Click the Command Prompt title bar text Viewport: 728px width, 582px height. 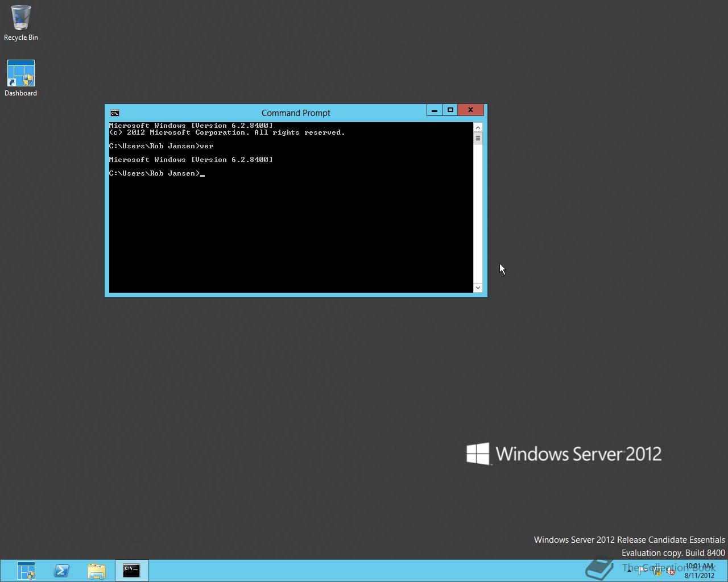[x=296, y=113]
